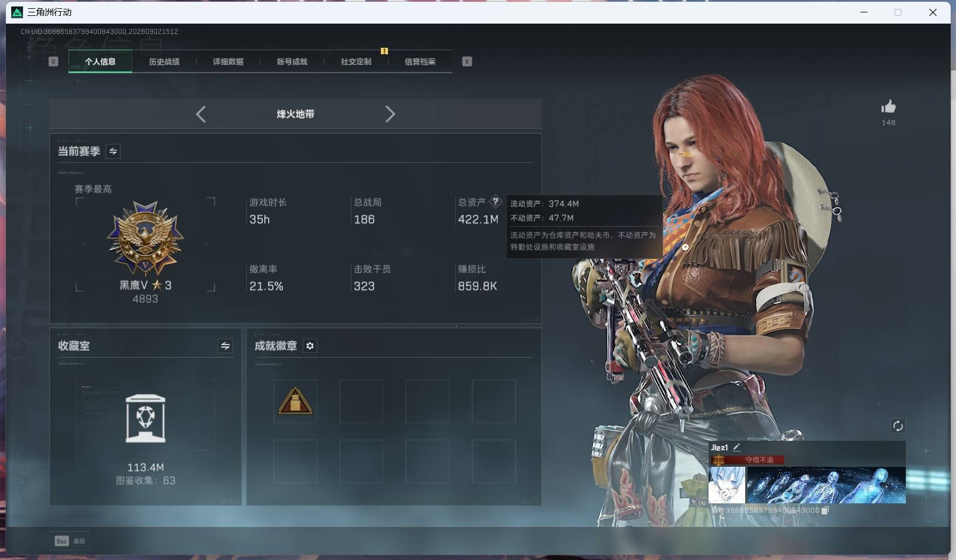The image size is (956, 560).
Task: Click the 黑鹰V rank badge emblem
Action: coord(145,238)
